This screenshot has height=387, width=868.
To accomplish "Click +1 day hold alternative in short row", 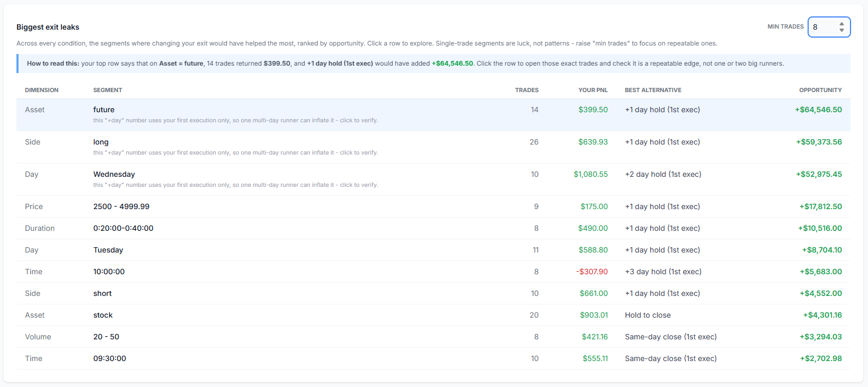I will coord(662,293).
